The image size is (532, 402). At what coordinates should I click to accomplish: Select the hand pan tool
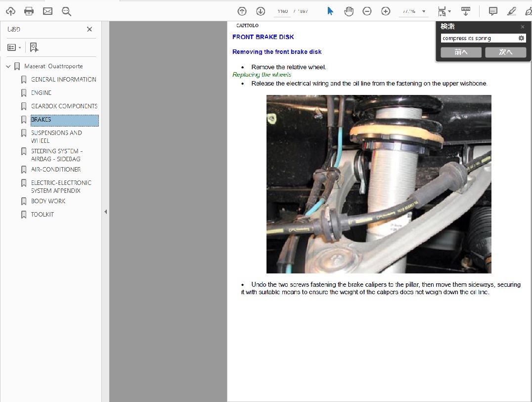coord(349,11)
